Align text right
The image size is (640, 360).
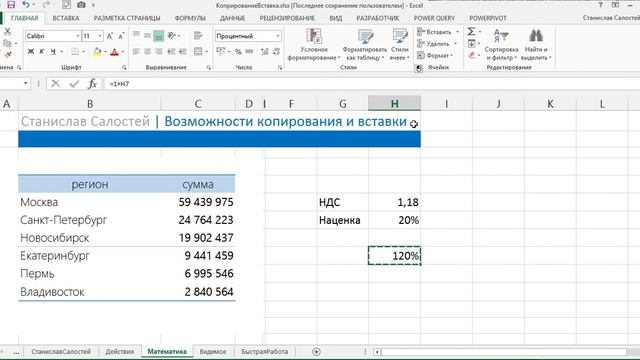(158, 52)
